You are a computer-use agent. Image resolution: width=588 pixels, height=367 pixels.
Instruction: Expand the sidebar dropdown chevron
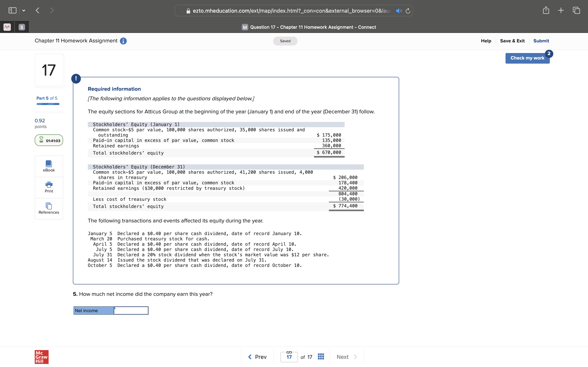pos(23,10)
